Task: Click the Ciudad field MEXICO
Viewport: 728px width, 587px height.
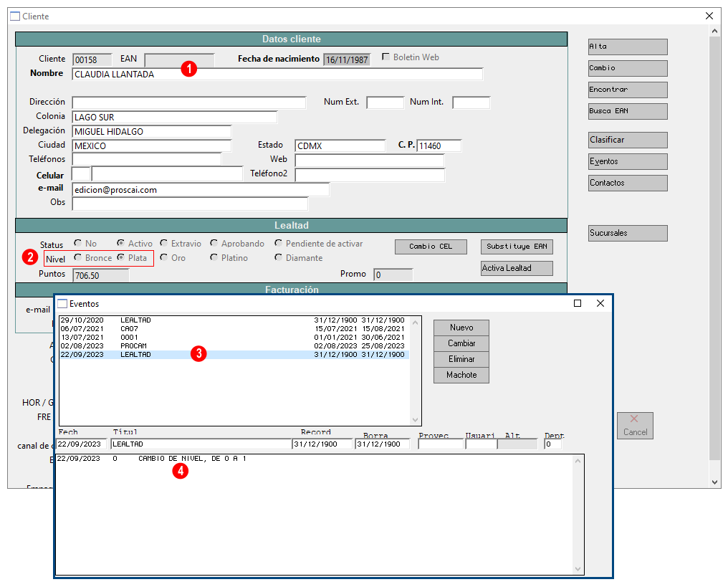Action: pos(151,145)
